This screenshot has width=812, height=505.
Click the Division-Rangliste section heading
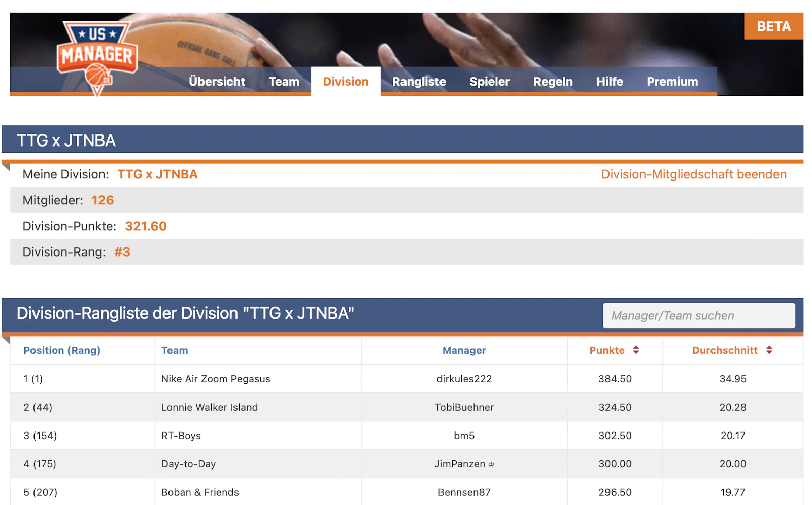185,313
